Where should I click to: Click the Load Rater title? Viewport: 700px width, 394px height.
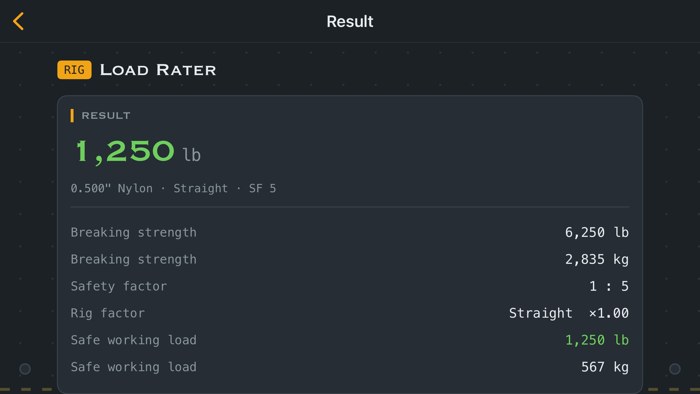(158, 70)
